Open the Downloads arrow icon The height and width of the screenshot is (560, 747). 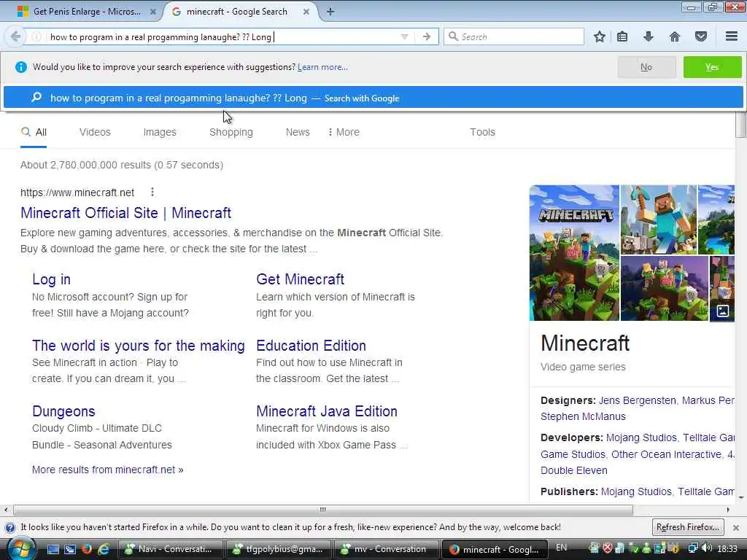click(x=648, y=36)
